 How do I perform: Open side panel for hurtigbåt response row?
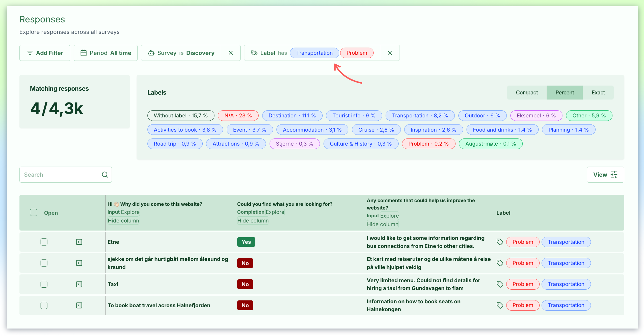point(79,263)
